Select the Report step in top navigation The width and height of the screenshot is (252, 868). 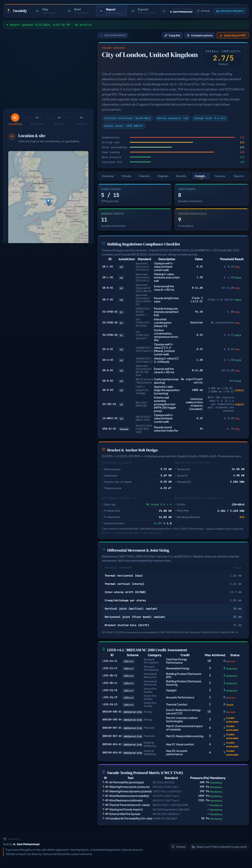(111, 11)
